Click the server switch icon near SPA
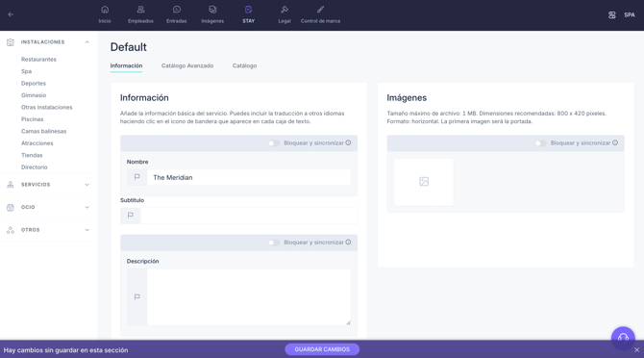Viewport: 644px width, 358px height. [x=612, y=14]
